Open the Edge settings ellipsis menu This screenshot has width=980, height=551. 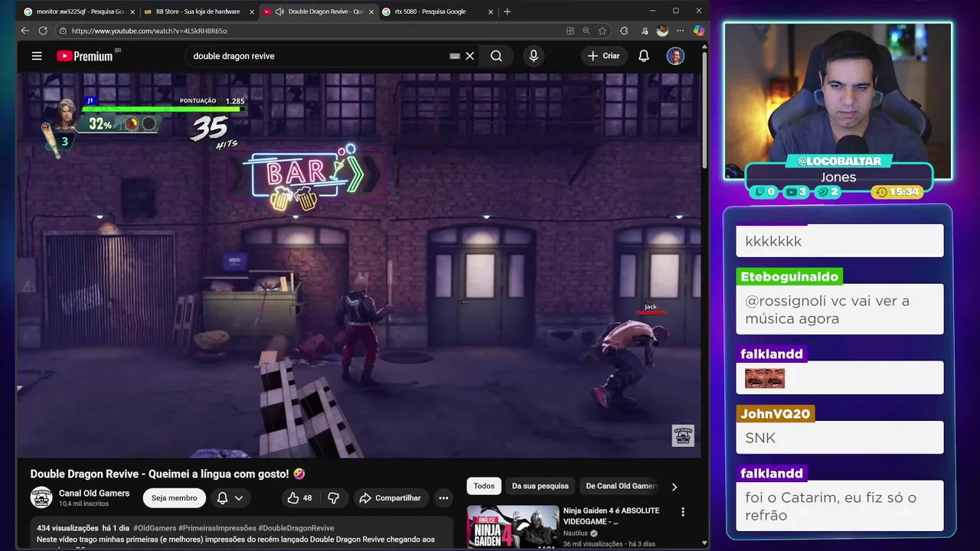(680, 31)
